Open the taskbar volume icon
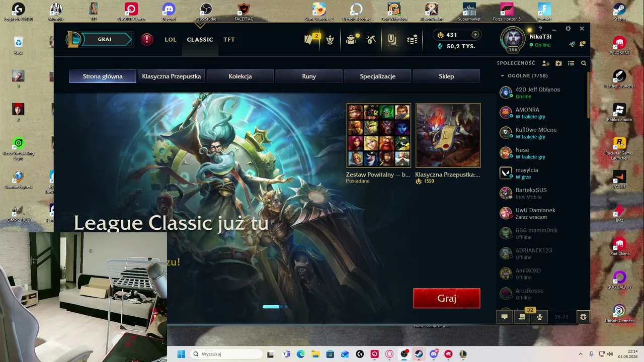Screen dimensions: 644x362 [x=610, y=354]
